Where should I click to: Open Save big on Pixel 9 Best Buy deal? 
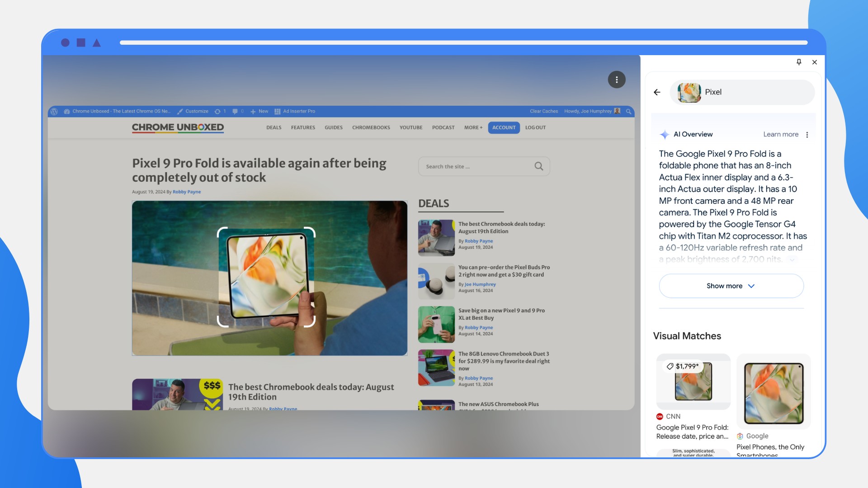(x=501, y=314)
